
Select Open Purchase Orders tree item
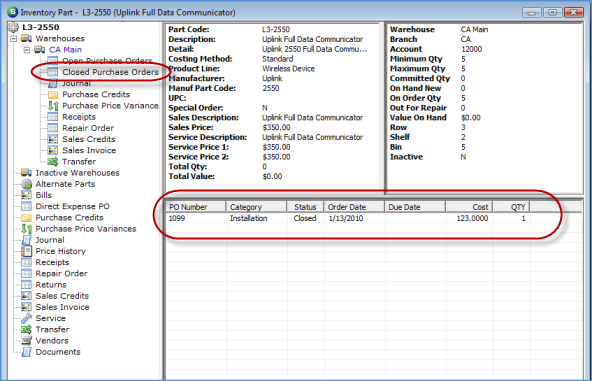107,61
